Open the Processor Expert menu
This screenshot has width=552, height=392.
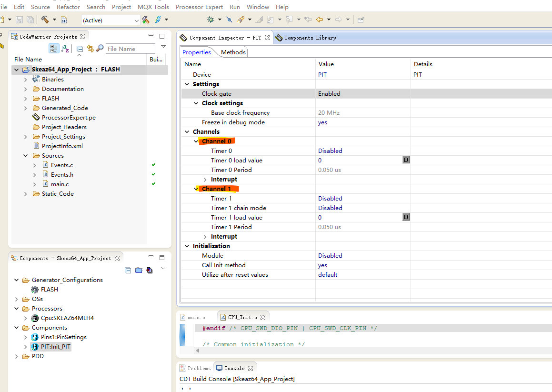pos(199,7)
